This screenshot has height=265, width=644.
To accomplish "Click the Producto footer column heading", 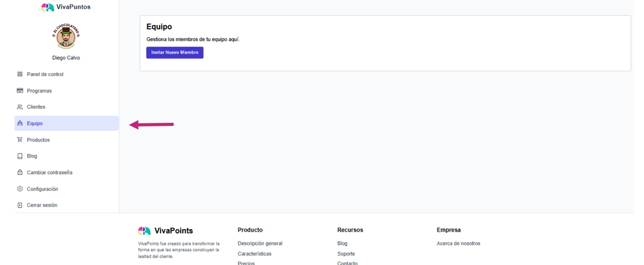I will coord(250,230).
